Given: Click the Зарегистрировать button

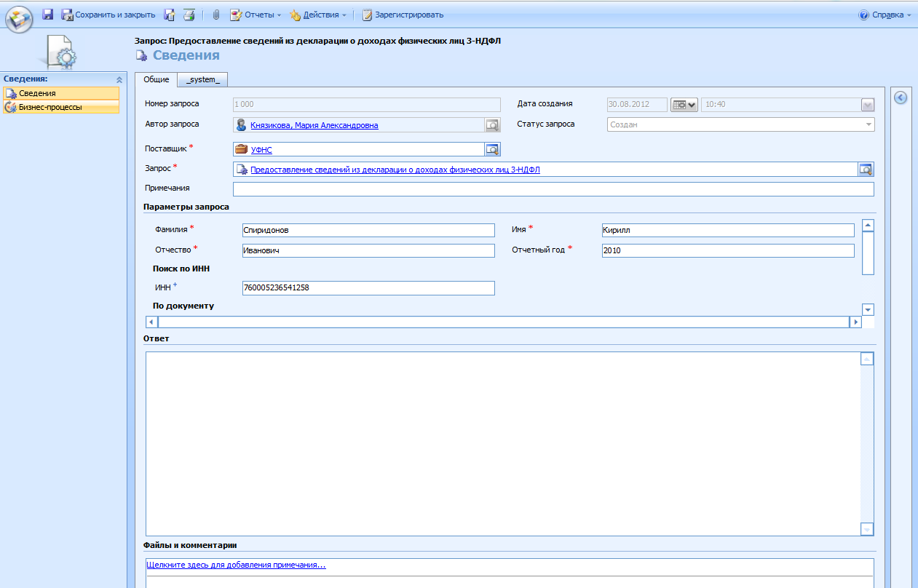Looking at the screenshot, I should (x=403, y=15).
